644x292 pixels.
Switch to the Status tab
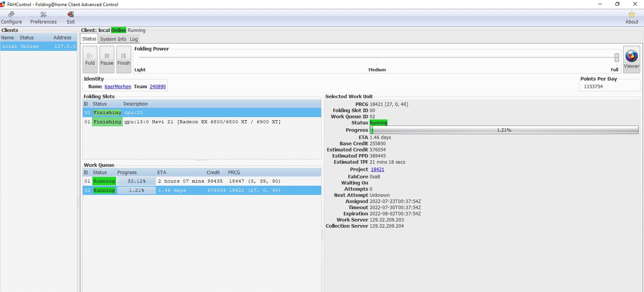[x=89, y=39]
